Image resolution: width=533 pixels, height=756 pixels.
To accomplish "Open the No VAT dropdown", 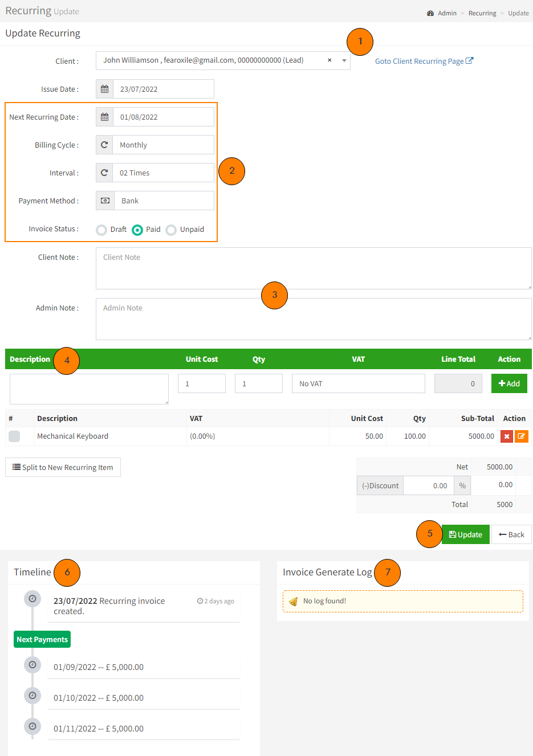I will [x=358, y=383].
